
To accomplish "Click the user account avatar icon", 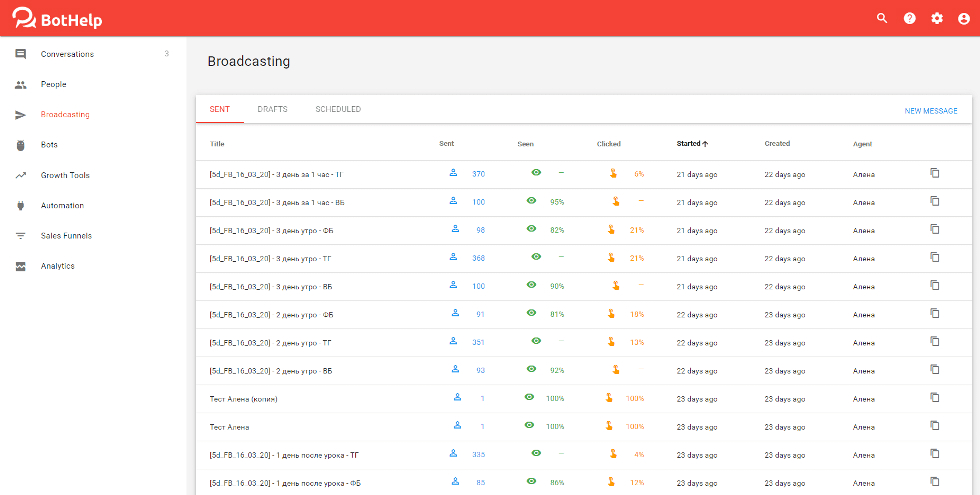I will (x=964, y=18).
